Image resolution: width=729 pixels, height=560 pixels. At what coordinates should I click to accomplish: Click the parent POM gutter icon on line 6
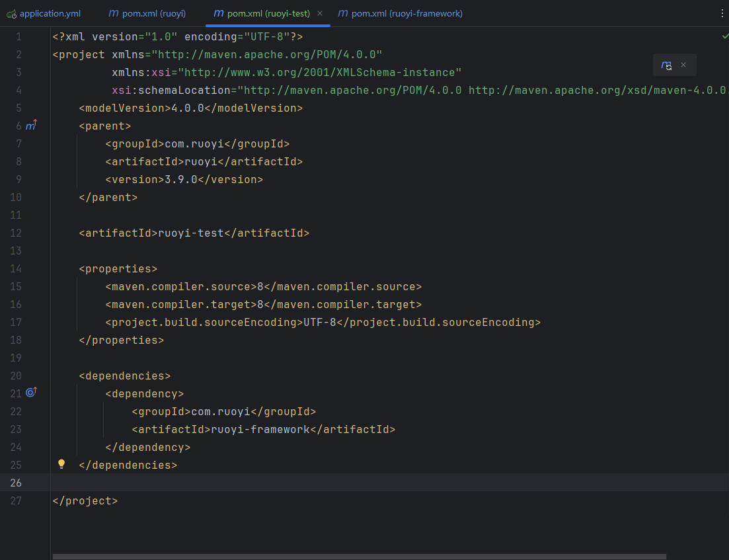point(31,126)
